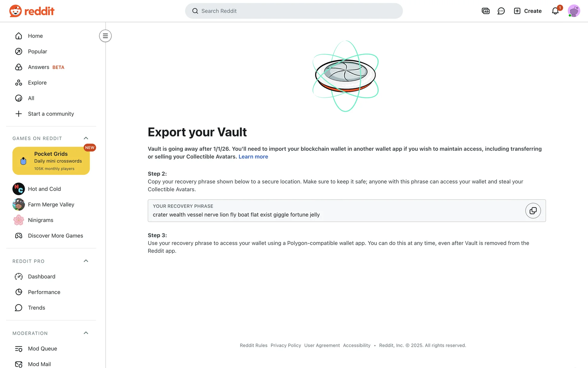The height and width of the screenshot is (368, 588).
Task: Collapse the Reddit Pro section
Action: (86, 261)
